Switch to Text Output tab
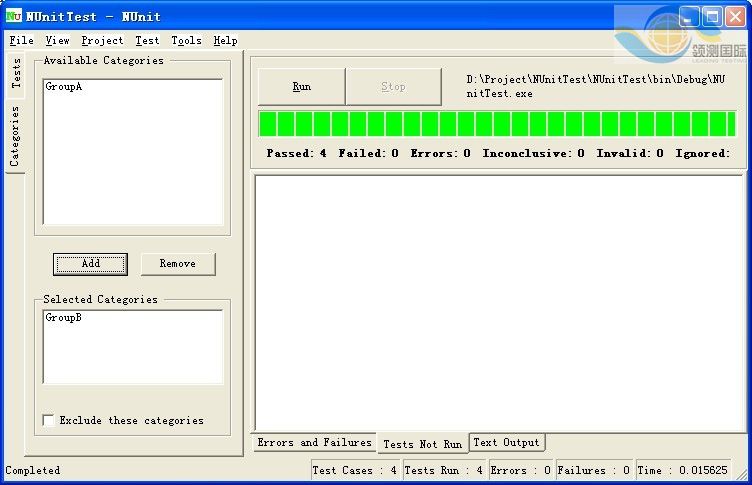Image resolution: width=752 pixels, height=485 pixels. pyautogui.click(x=506, y=442)
